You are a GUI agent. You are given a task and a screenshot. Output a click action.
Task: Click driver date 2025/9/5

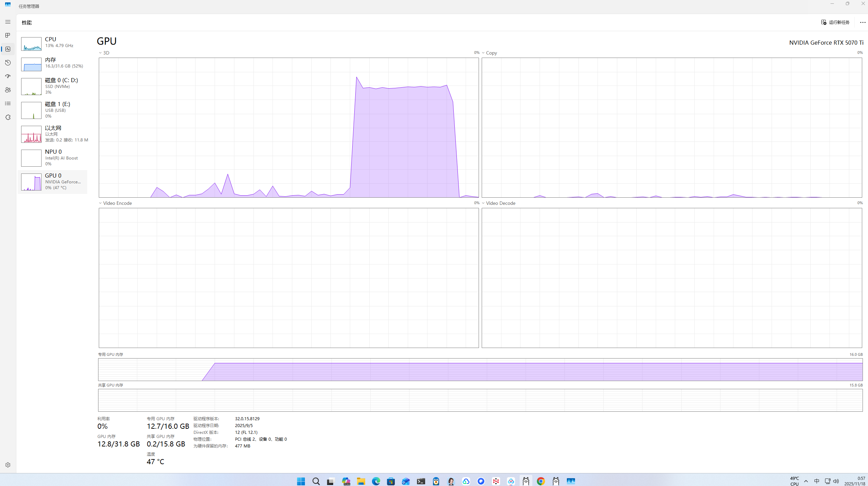[x=244, y=425]
